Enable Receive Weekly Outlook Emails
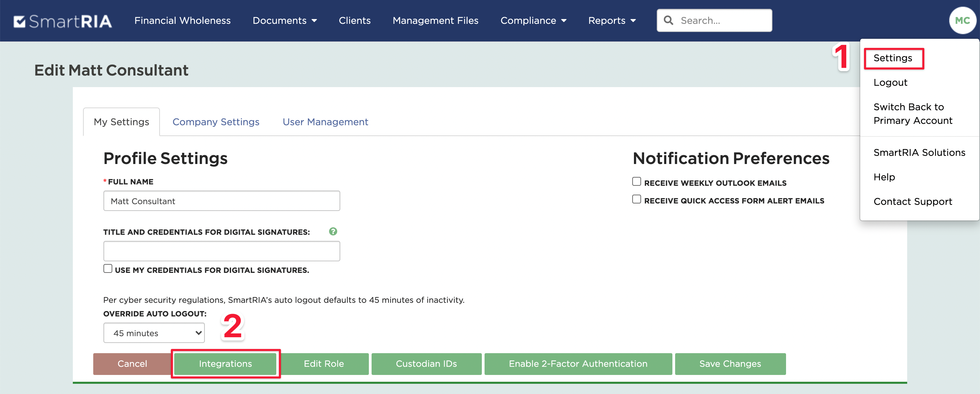The height and width of the screenshot is (394, 980). pyautogui.click(x=636, y=181)
